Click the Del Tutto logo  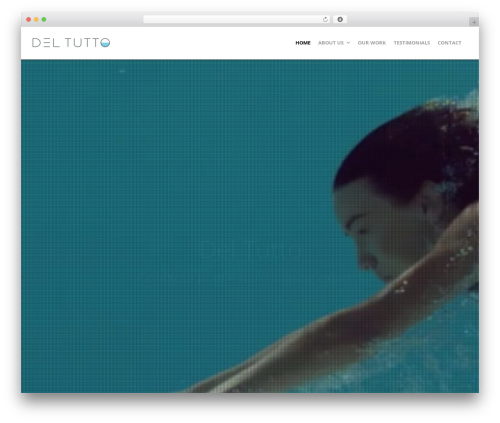point(71,43)
